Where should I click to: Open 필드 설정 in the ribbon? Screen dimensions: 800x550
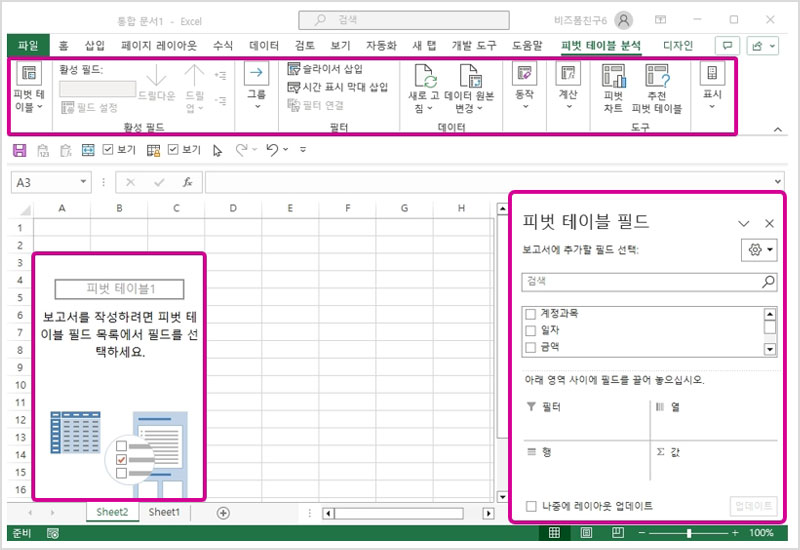click(89, 107)
